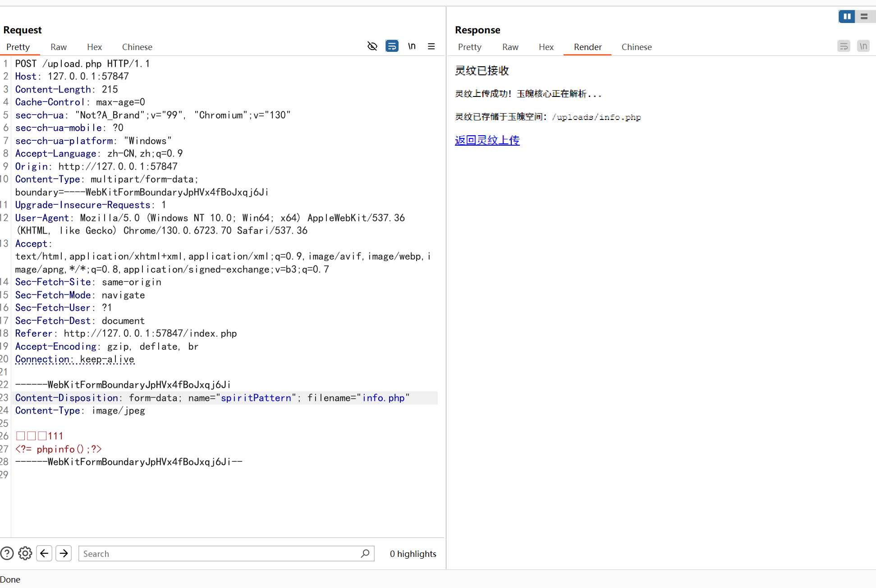Open search help question mark icon
Screen dimensions: 876x588
click(x=7, y=553)
